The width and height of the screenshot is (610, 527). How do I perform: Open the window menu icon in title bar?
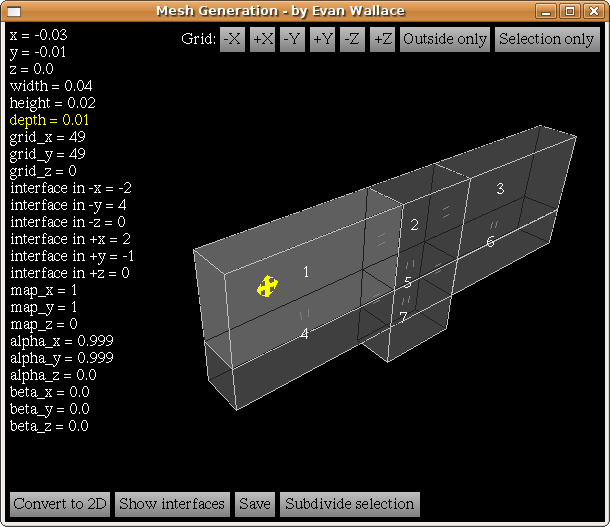click(14, 11)
